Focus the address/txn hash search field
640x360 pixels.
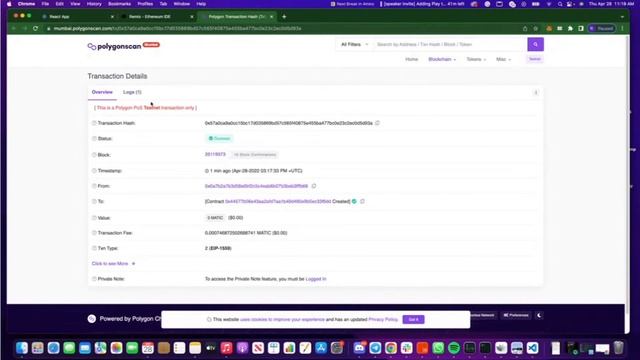point(450,44)
